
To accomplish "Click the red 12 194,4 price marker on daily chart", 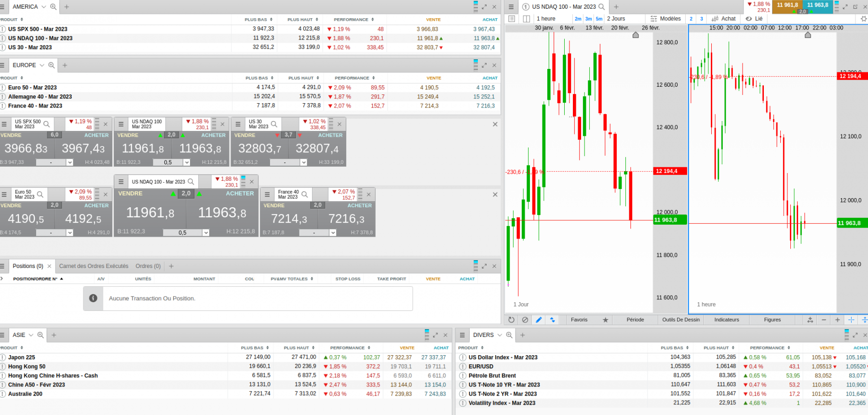I will pyautogui.click(x=670, y=171).
